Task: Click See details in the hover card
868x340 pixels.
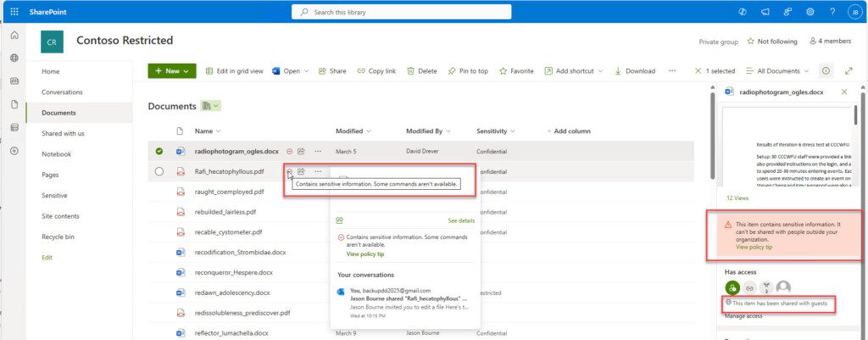Action: pos(461,220)
